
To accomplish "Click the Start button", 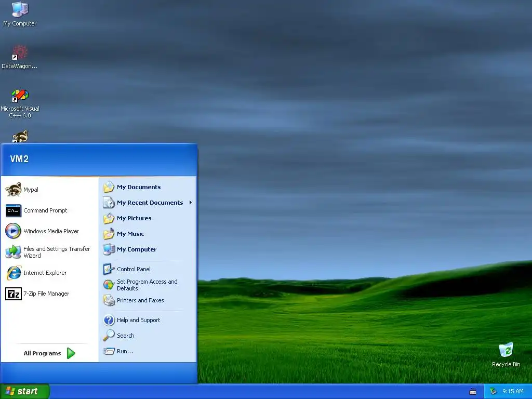I will pos(25,391).
